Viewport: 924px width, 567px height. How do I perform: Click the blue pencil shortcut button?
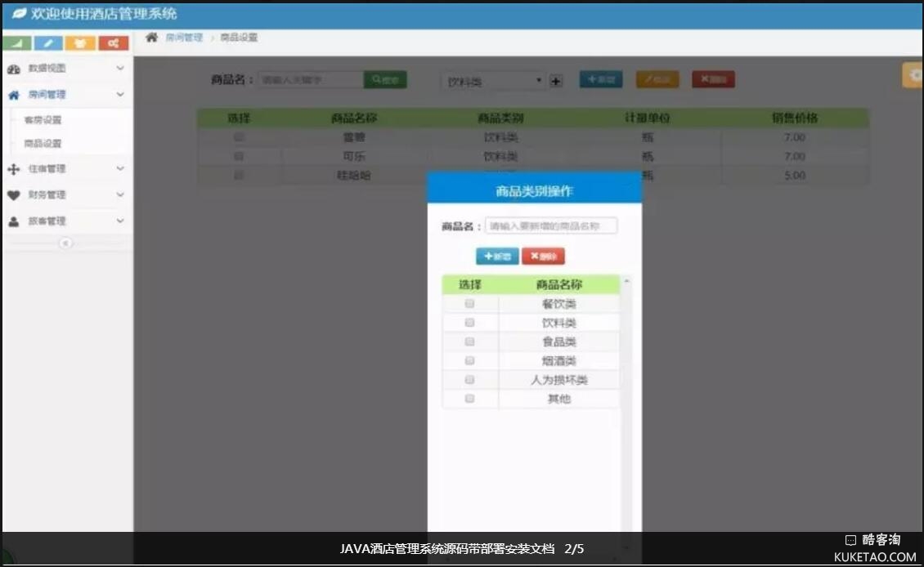pyautogui.click(x=48, y=43)
